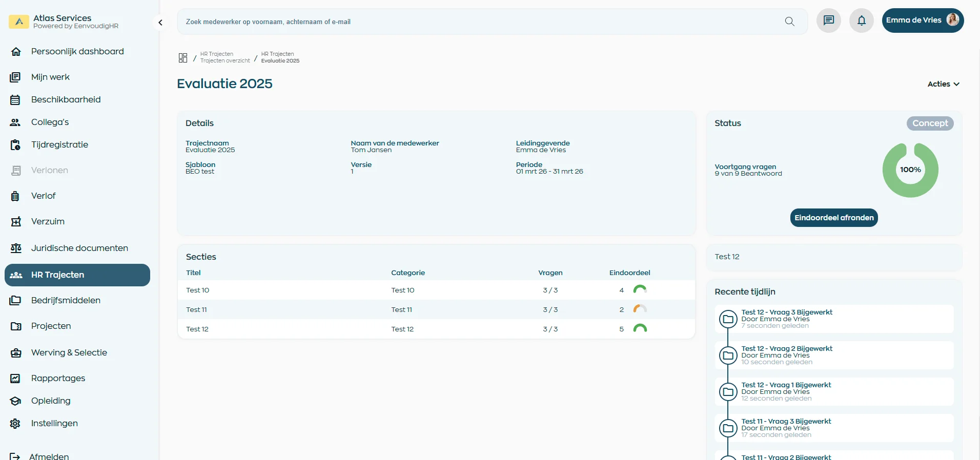The width and height of the screenshot is (980, 460).
Task: Open the chat messages icon
Action: click(x=828, y=21)
